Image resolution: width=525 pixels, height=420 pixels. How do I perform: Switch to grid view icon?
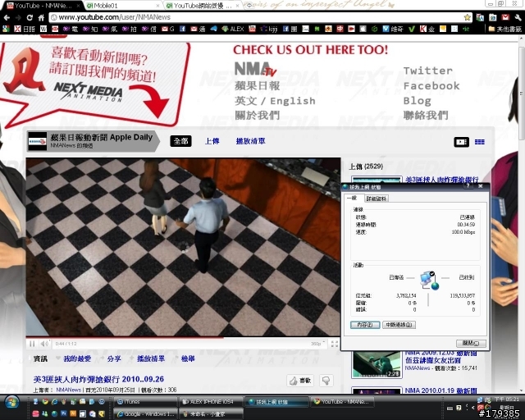coord(479,142)
